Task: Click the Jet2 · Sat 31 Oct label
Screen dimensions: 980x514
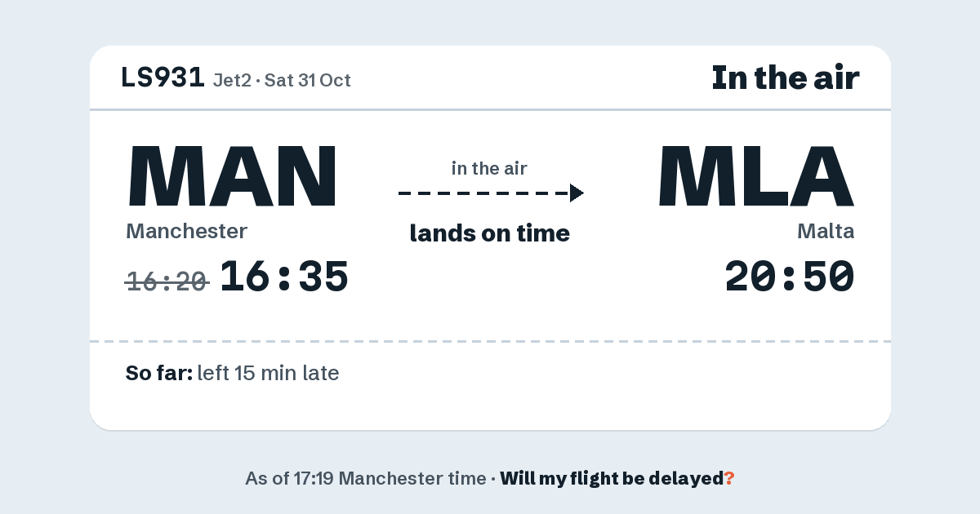Action: click(282, 80)
